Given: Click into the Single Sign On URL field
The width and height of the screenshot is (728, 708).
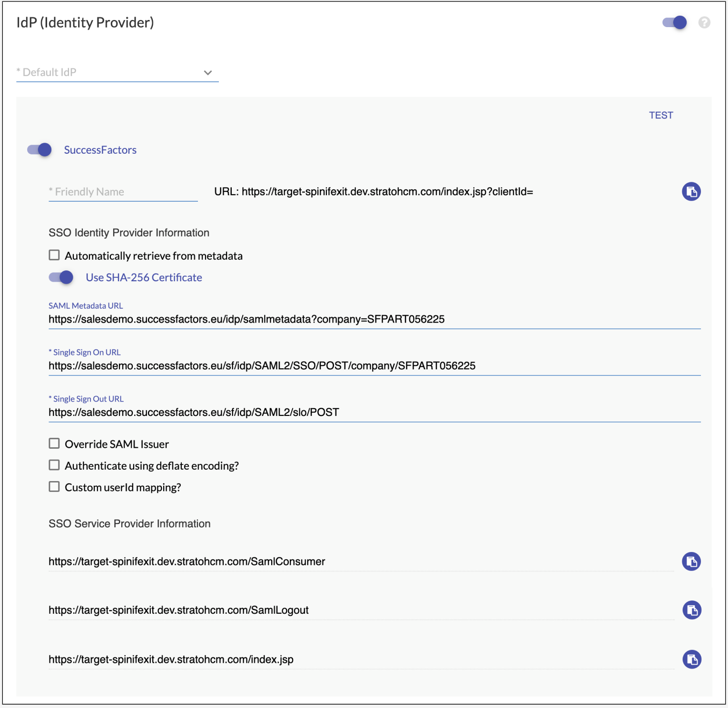Looking at the screenshot, I should click(x=374, y=366).
